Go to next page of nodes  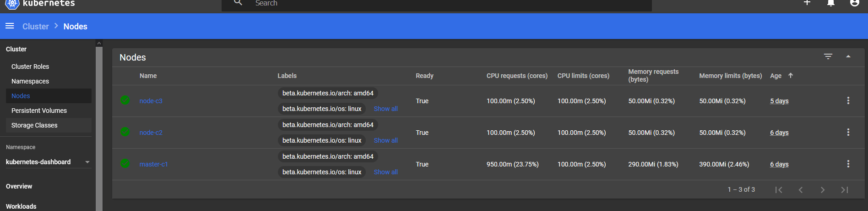[x=822, y=190]
